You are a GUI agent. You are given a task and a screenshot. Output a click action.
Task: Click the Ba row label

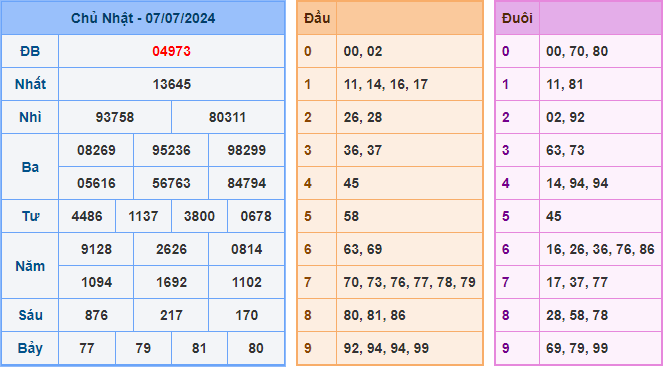coord(30,167)
